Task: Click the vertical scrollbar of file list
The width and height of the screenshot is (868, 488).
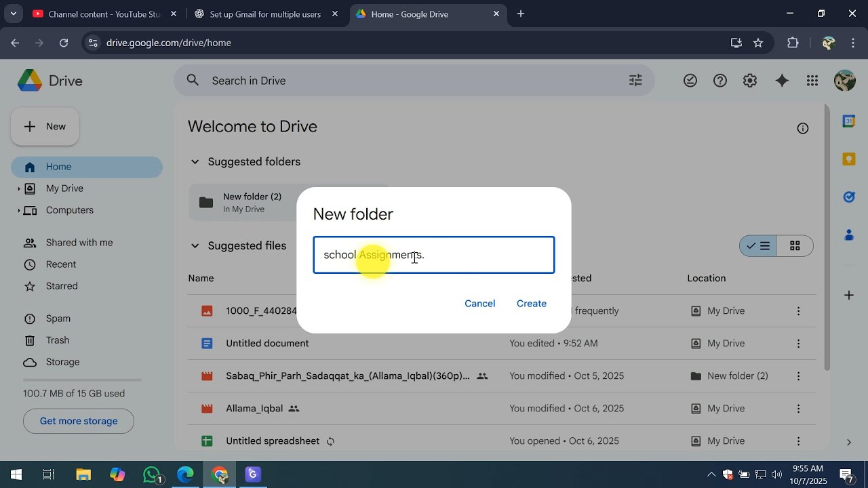Action: [x=827, y=237]
